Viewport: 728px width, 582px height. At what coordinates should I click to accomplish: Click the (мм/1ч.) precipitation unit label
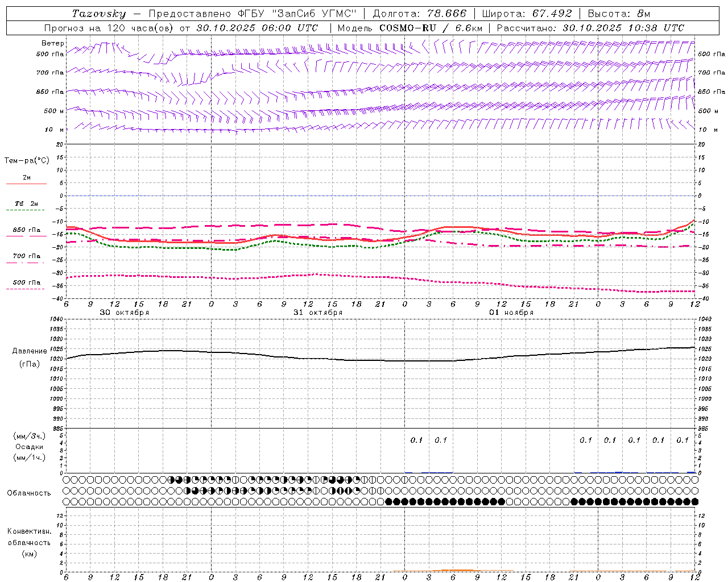pos(29,458)
